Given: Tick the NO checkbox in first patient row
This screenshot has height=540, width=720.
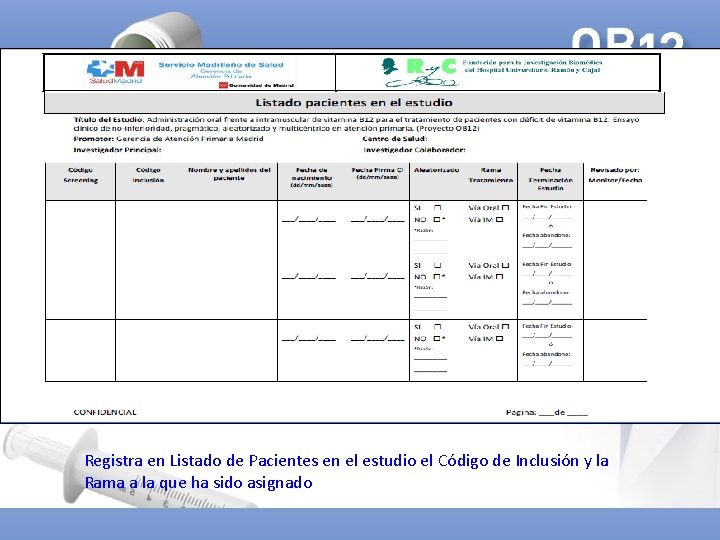Looking at the screenshot, I should coord(437,219).
